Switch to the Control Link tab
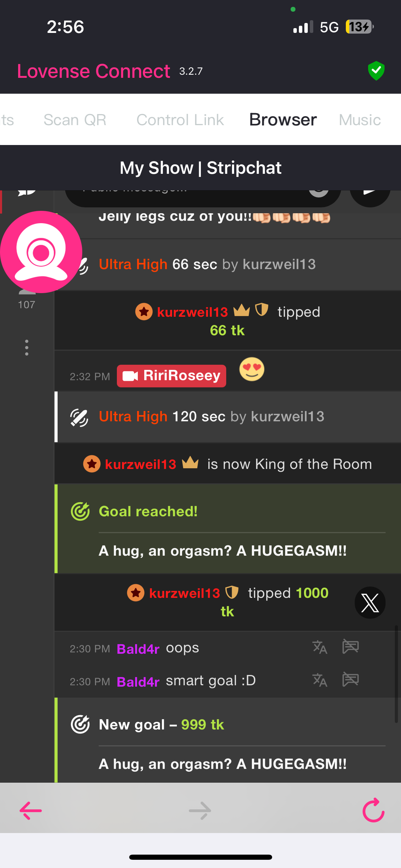 180,120
